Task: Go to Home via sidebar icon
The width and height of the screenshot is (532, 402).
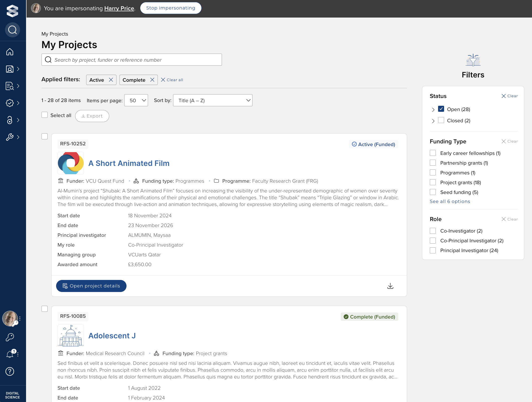Action: click(x=10, y=52)
